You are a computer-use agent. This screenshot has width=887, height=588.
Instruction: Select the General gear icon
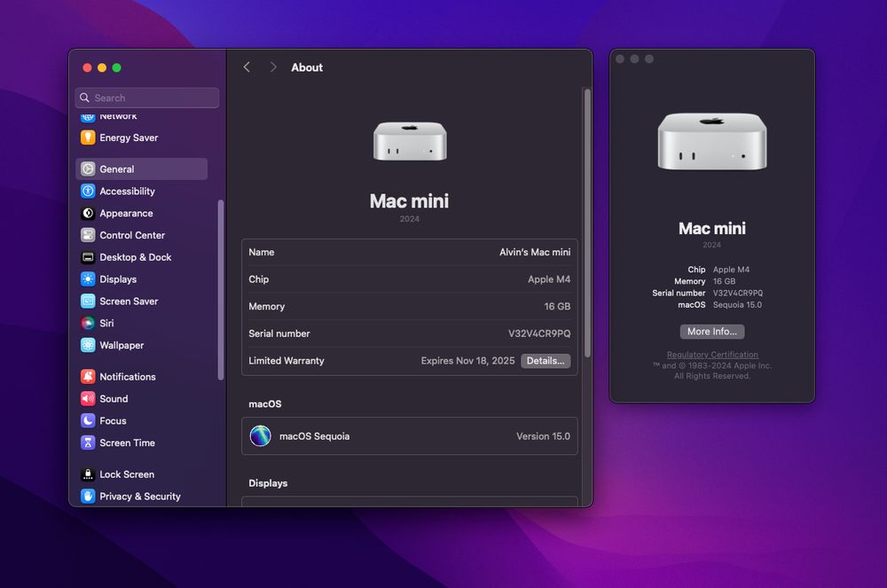(88, 169)
